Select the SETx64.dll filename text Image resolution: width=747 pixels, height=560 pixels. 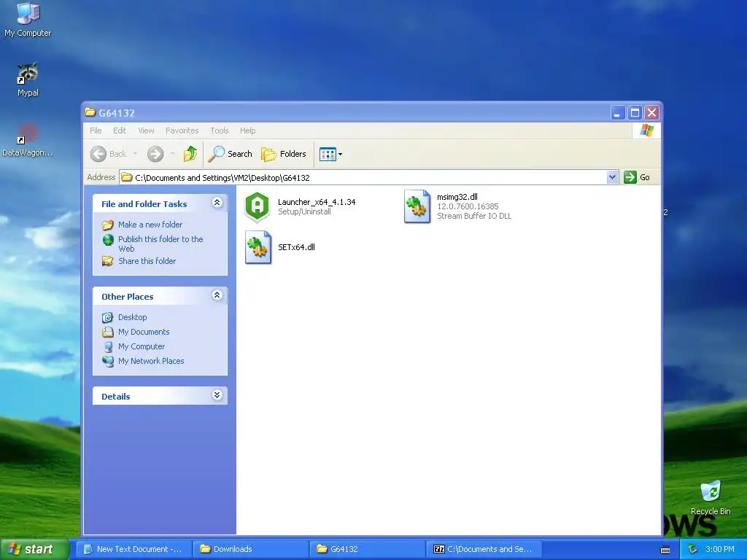pos(296,247)
